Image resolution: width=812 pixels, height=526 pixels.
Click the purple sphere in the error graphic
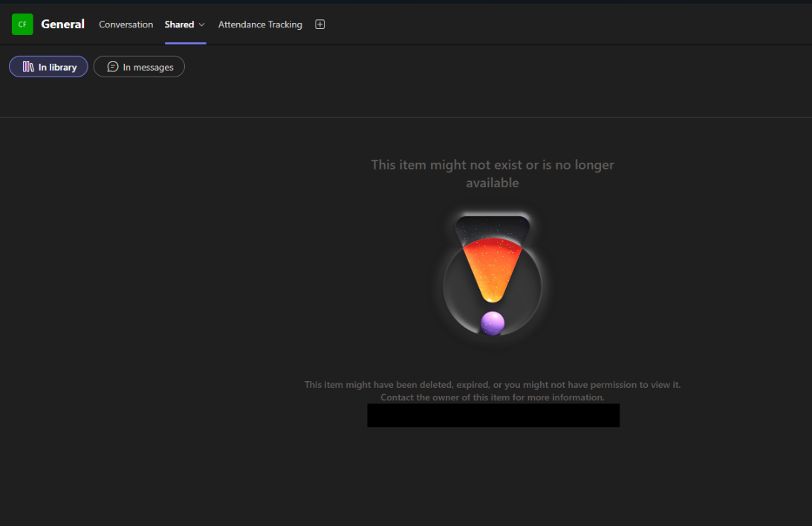pyautogui.click(x=493, y=322)
